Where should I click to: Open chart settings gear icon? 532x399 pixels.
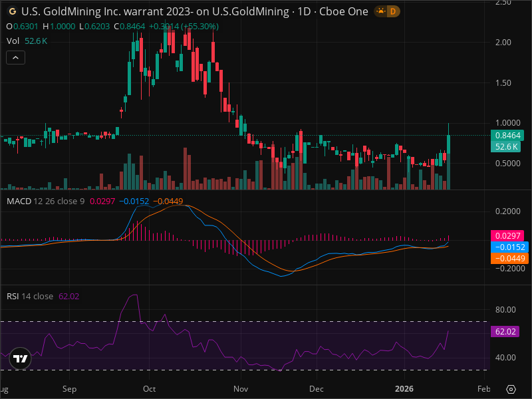coord(511,389)
